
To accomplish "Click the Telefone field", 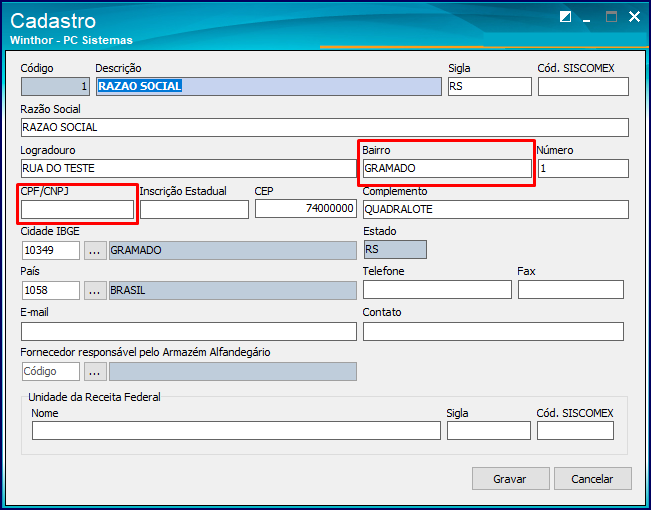I will pos(437,289).
